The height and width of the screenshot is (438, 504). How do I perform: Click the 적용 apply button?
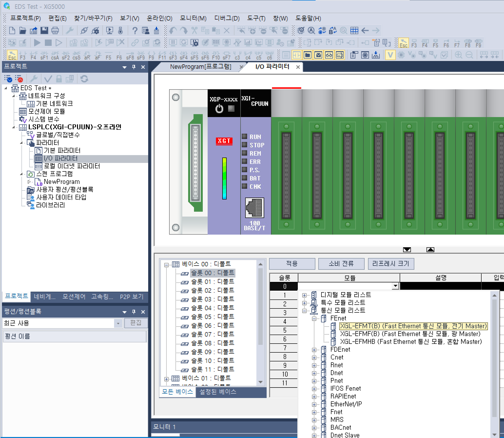292,264
